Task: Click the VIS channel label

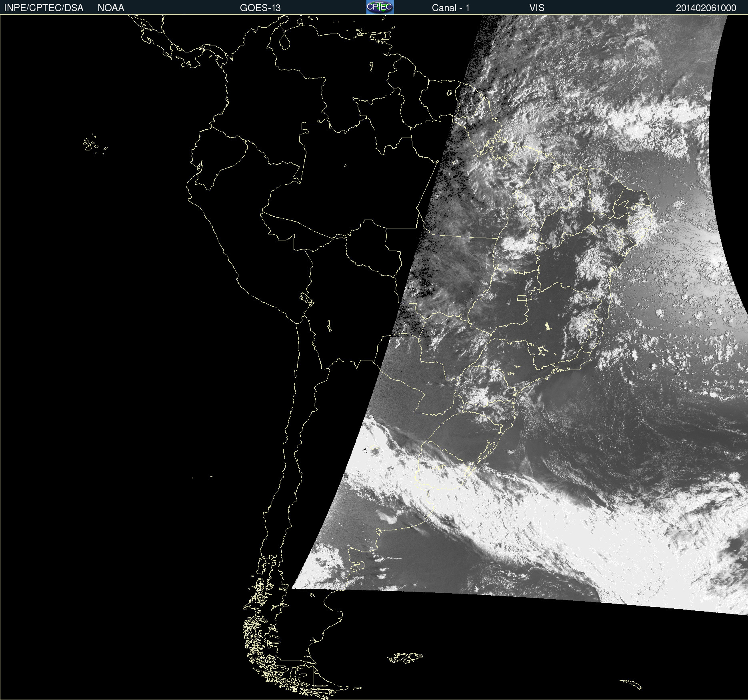Action: click(x=537, y=8)
